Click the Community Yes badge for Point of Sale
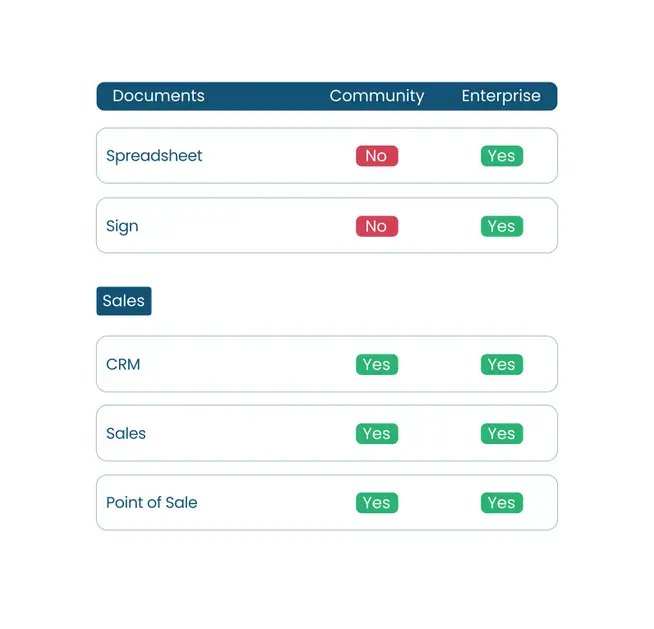Screen dimensions: 654x629 tap(376, 502)
